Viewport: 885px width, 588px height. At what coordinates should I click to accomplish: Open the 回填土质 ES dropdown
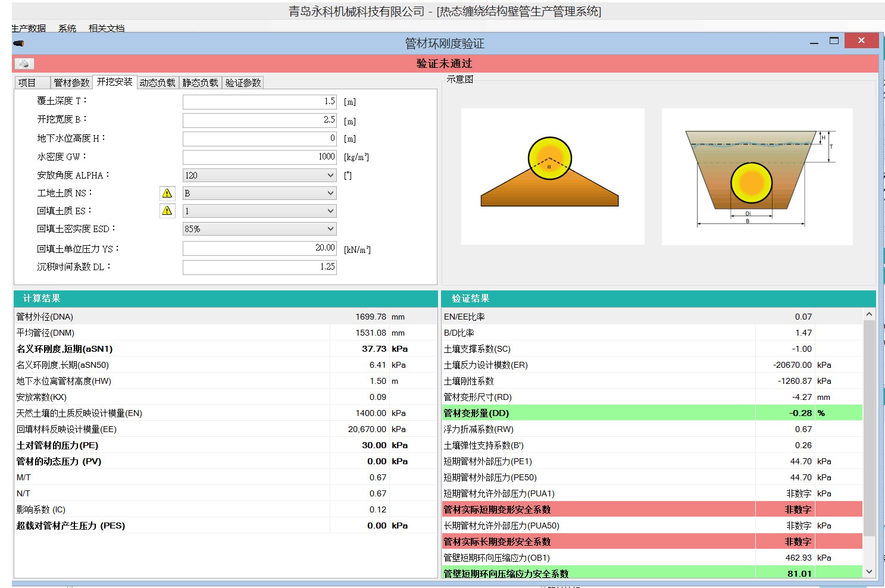pyautogui.click(x=259, y=211)
